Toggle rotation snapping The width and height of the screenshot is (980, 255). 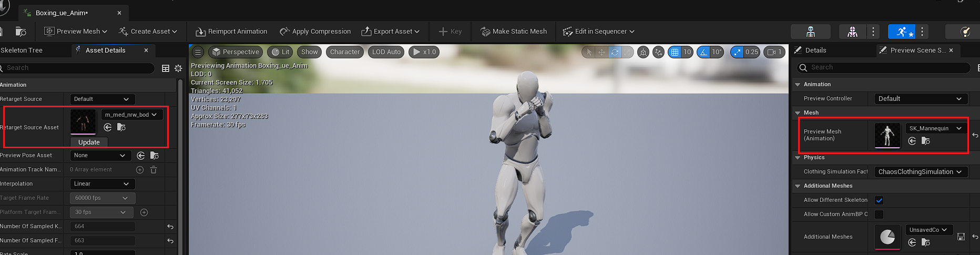703,52
